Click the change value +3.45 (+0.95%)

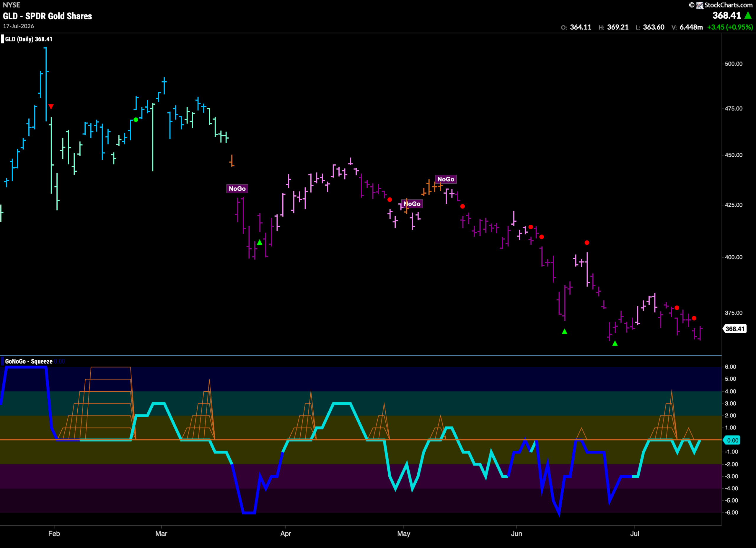tap(730, 27)
